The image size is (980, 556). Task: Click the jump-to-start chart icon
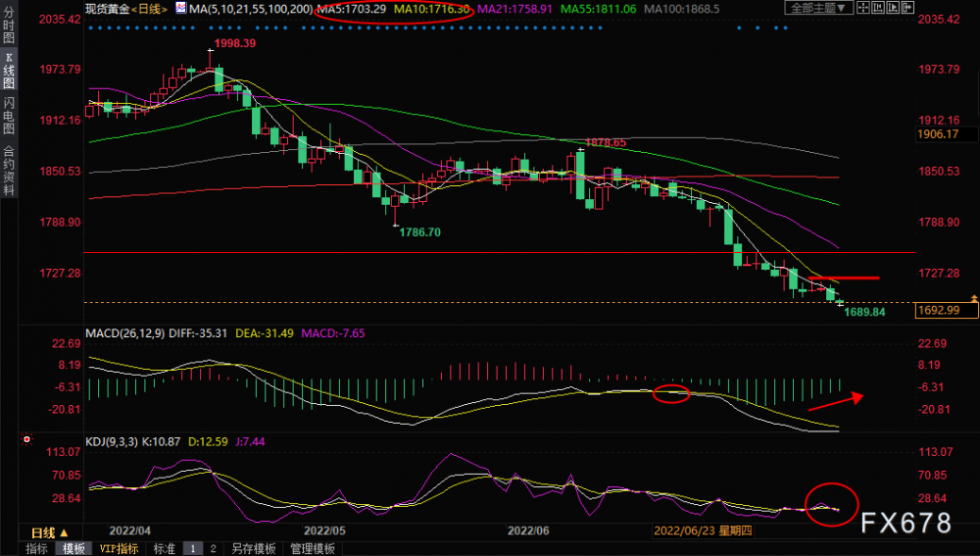(878, 8)
